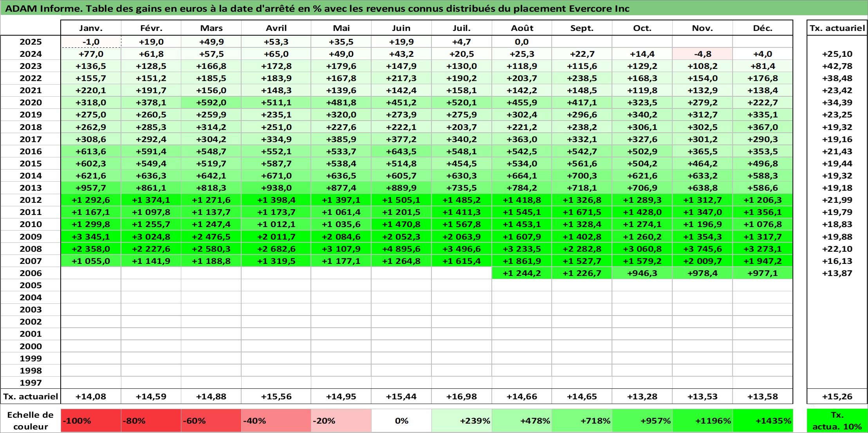Click the +385,9 cell for May 2017

click(341, 139)
